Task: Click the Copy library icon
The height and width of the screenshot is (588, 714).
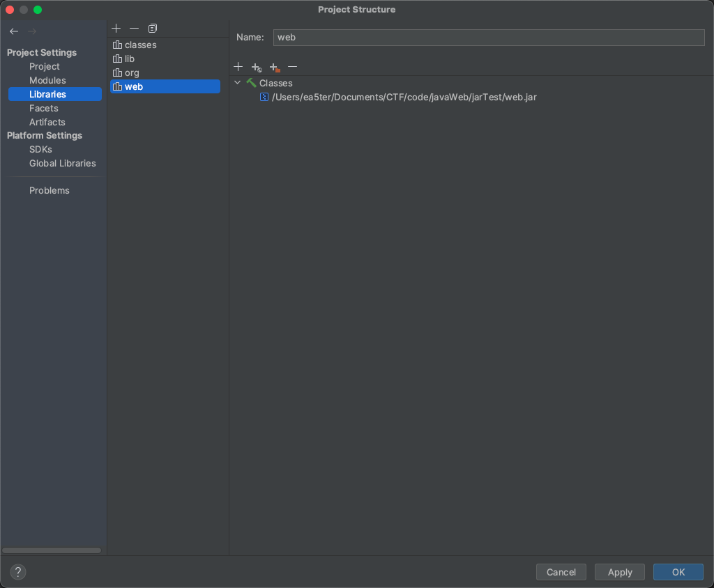Action: 153,28
